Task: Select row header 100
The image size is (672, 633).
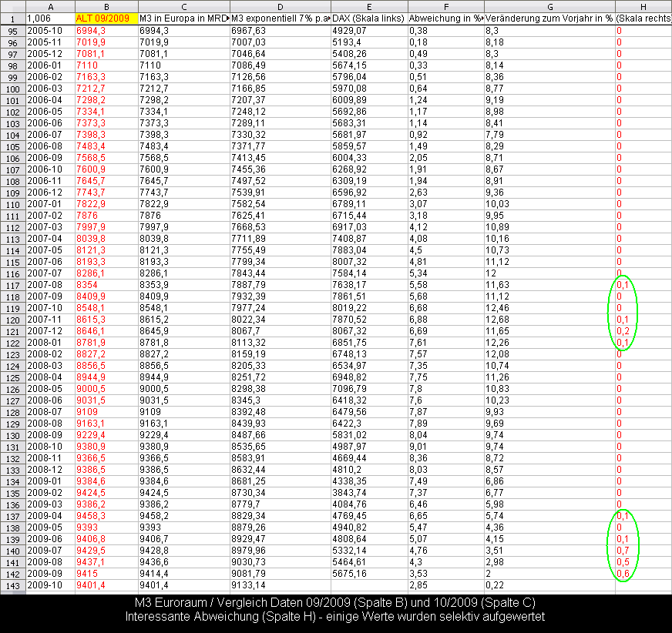Action: point(13,89)
